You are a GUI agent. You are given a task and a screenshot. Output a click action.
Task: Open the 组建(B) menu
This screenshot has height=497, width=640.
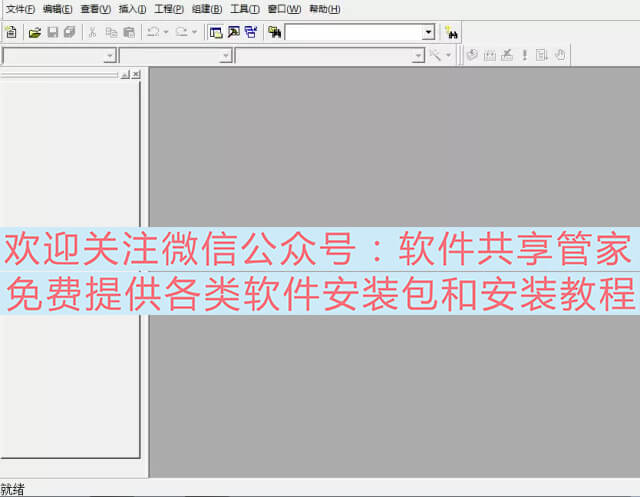(207, 9)
